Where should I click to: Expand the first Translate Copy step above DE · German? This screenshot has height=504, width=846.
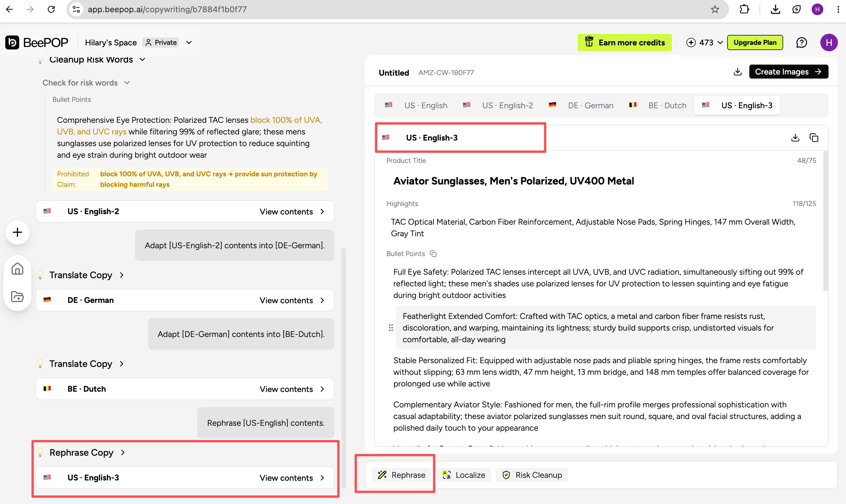tap(122, 275)
